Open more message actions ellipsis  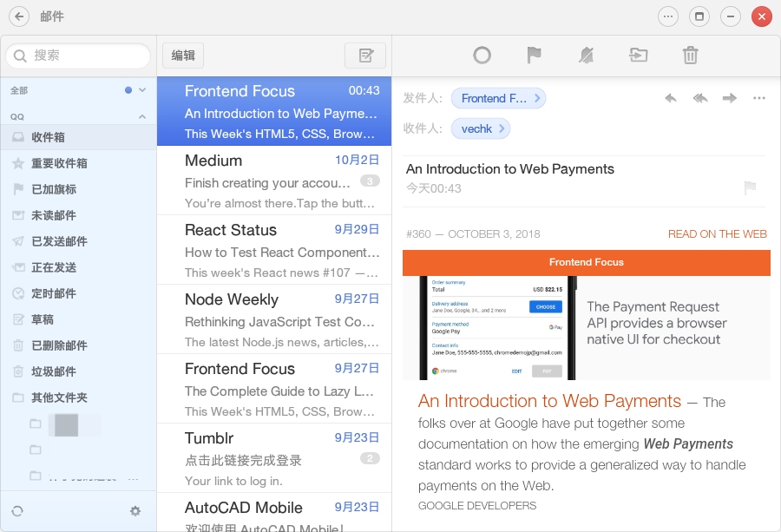click(759, 98)
